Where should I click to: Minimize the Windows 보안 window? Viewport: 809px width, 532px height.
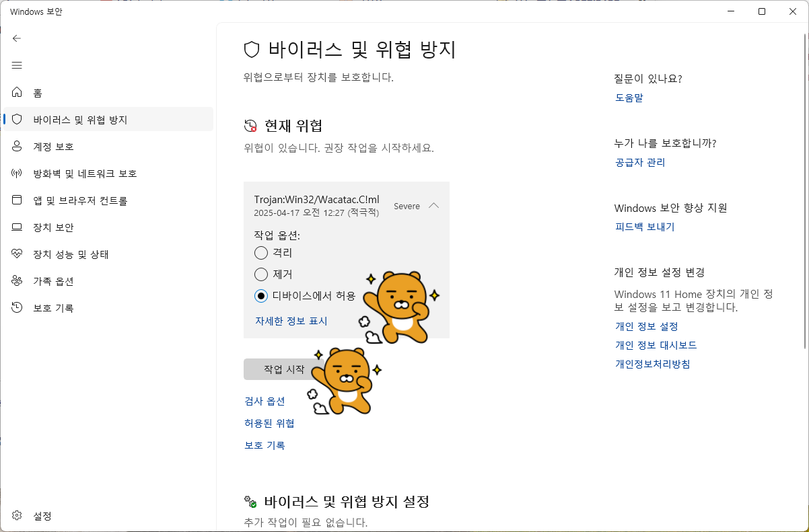pos(732,11)
